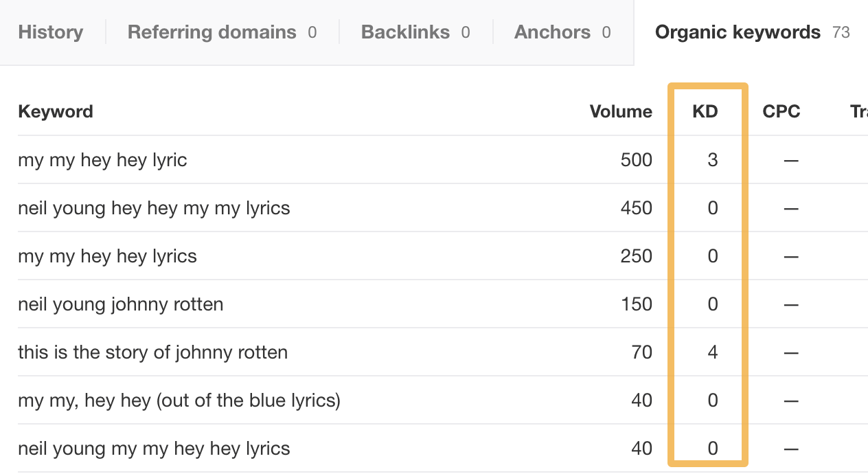
Task: Select 'my my, hey hey (out of the blue lyrics)'
Action: 179,400
